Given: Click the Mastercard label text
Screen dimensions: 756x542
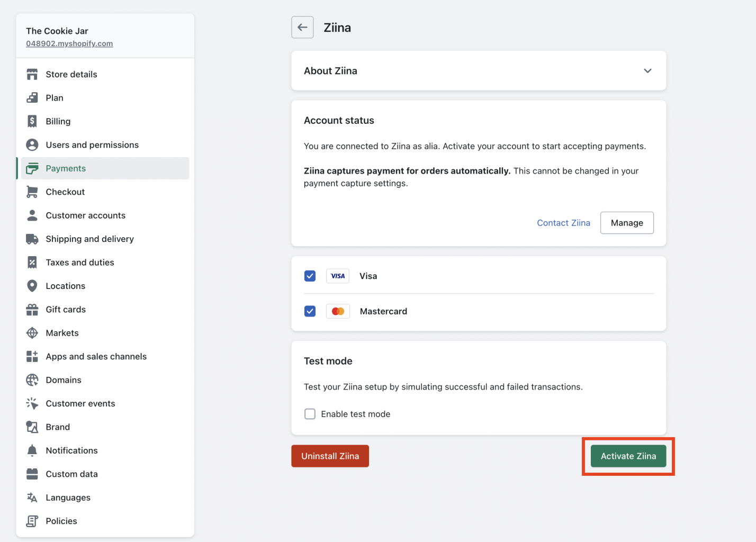Looking at the screenshot, I should (383, 311).
